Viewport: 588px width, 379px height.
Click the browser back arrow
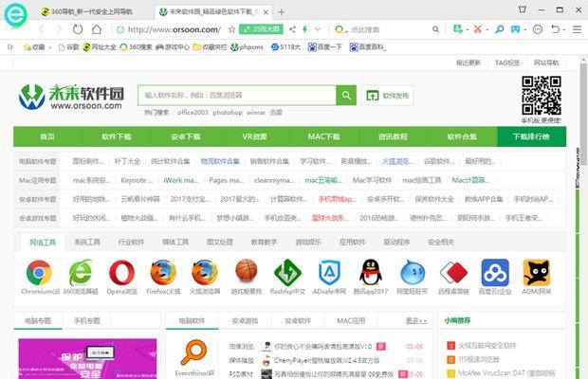(x=42, y=29)
